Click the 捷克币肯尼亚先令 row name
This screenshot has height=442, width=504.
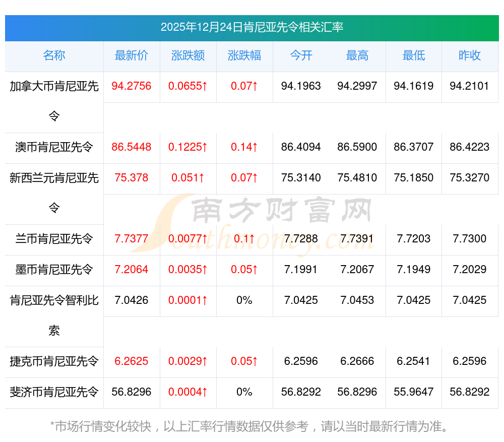point(54,361)
